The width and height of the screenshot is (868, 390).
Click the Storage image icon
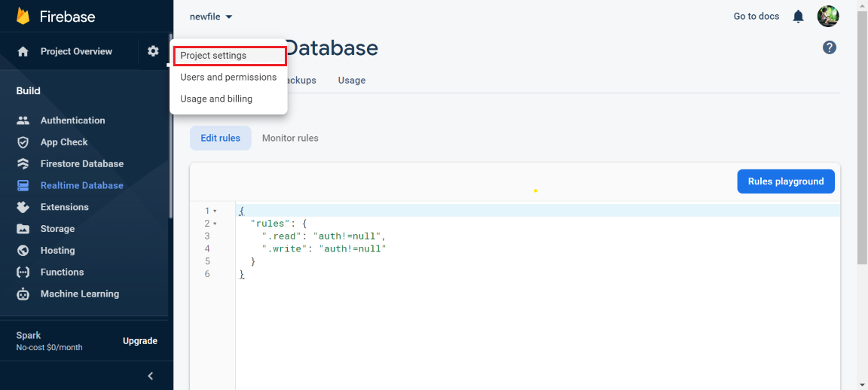23,228
